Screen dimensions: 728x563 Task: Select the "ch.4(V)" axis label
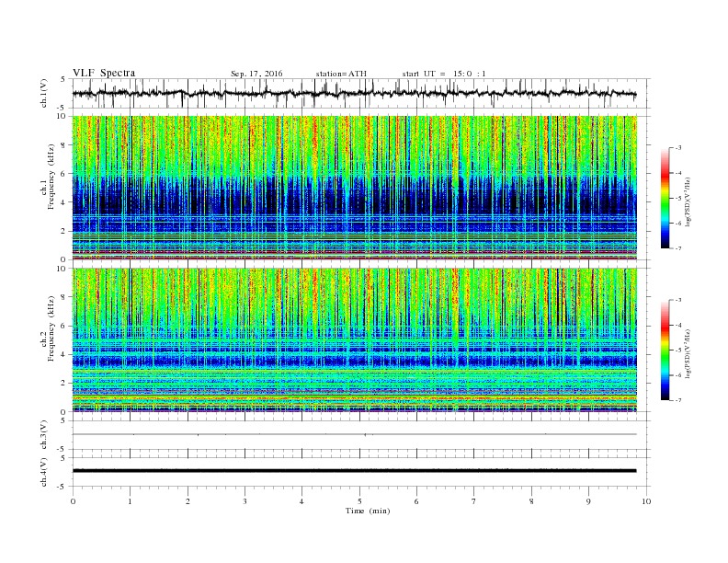pyautogui.click(x=43, y=472)
